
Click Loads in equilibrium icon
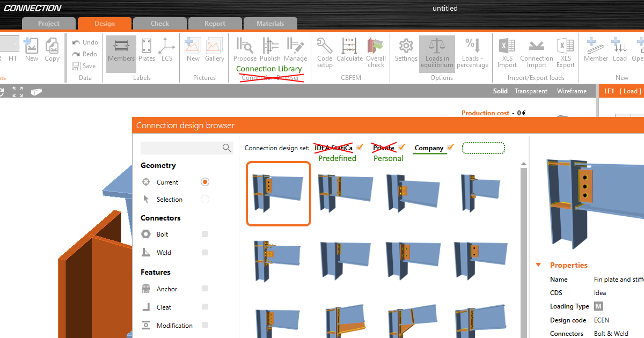pos(437,49)
